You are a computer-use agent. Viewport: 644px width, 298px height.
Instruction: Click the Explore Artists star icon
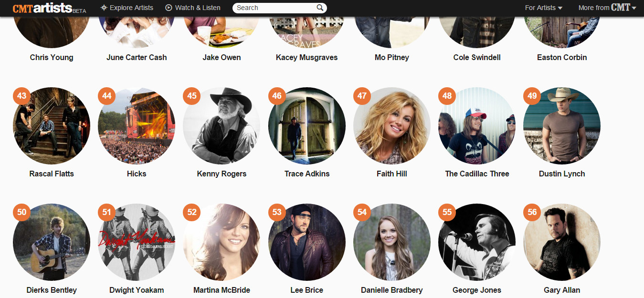pyautogui.click(x=104, y=8)
